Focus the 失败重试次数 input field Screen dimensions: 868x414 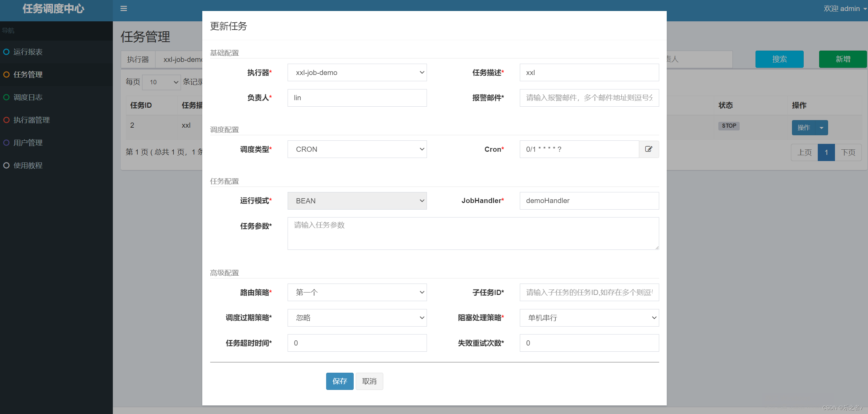coord(589,343)
